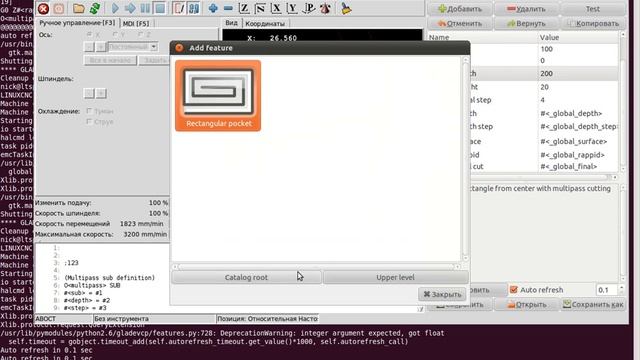This screenshot has height=360, width=640.
Task: Click the Копировать button
Action: point(593,24)
